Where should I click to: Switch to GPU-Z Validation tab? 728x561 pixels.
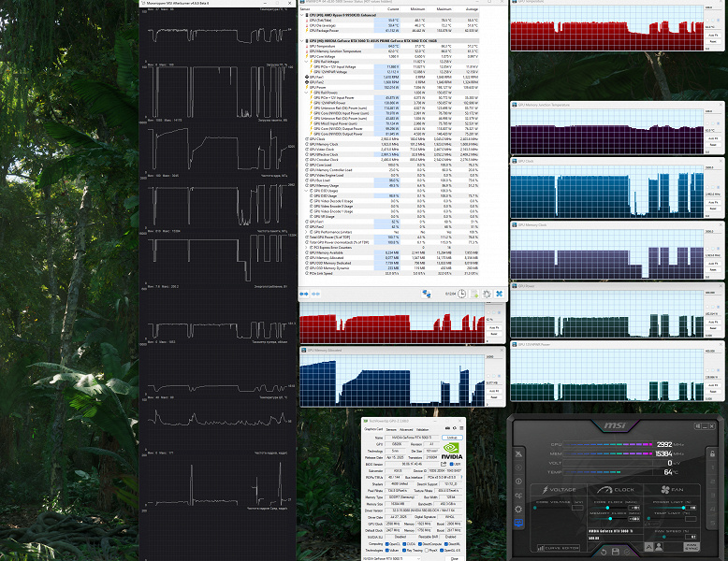point(423,430)
